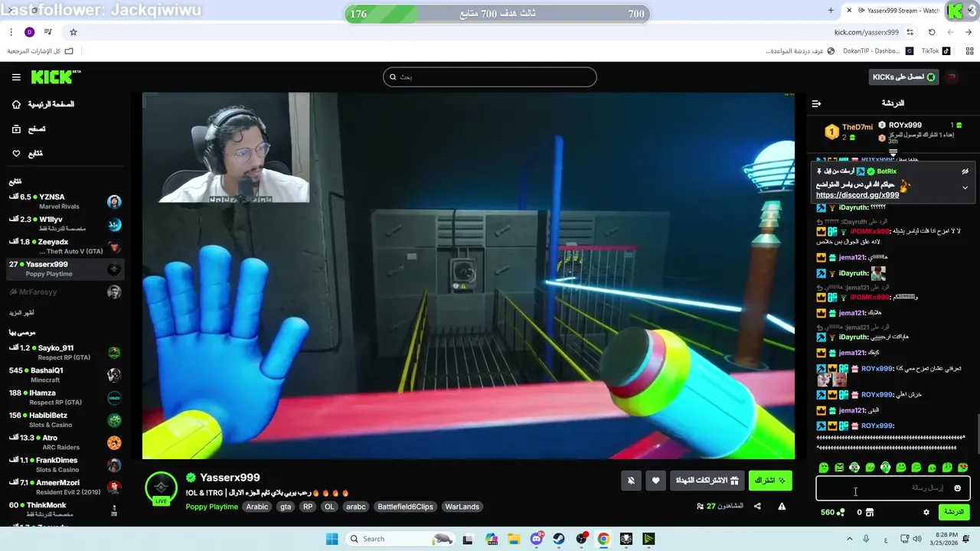Open offline MrFarosyy channel
This screenshot has width=980, height=551.
[x=64, y=292]
